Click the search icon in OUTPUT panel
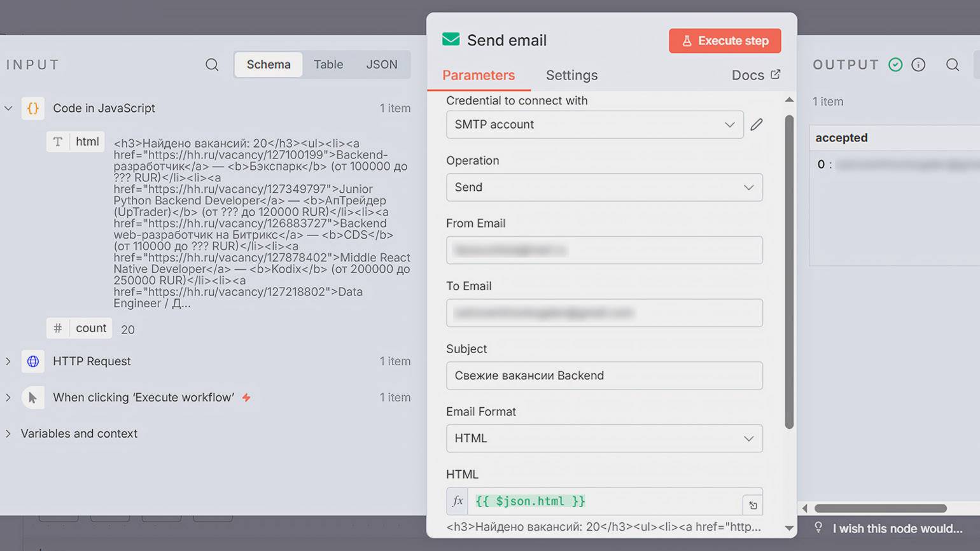 coord(952,65)
